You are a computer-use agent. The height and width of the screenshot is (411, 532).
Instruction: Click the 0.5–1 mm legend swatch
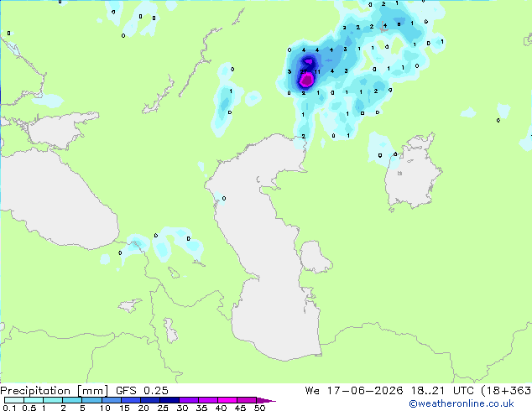coord(34,400)
